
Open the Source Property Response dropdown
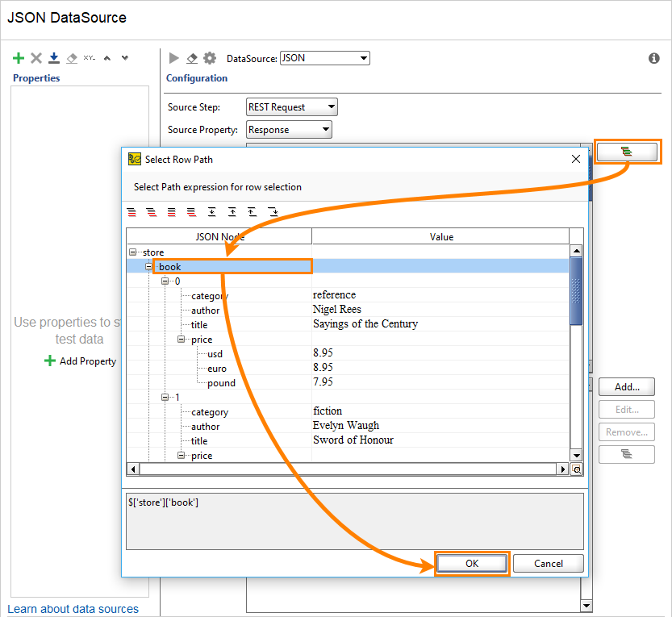click(x=289, y=129)
